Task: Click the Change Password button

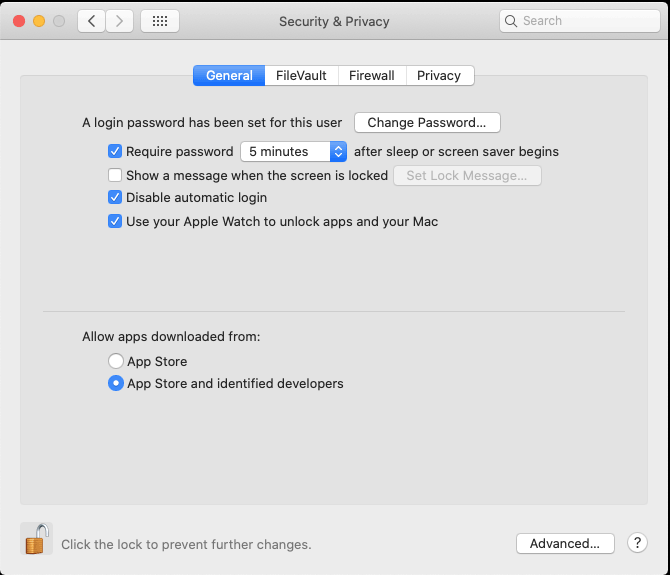Action: [x=427, y=123]
